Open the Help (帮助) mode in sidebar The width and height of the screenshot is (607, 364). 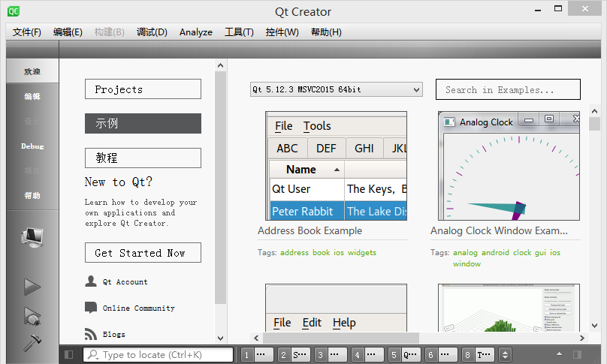pyautogui.click(x=32, y=195)
